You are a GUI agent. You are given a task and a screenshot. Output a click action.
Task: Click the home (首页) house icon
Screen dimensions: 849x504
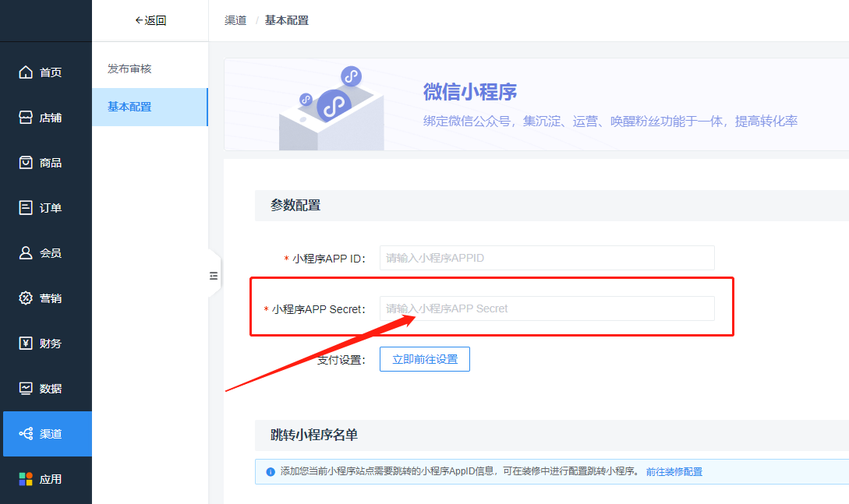(x=26, y=72)
